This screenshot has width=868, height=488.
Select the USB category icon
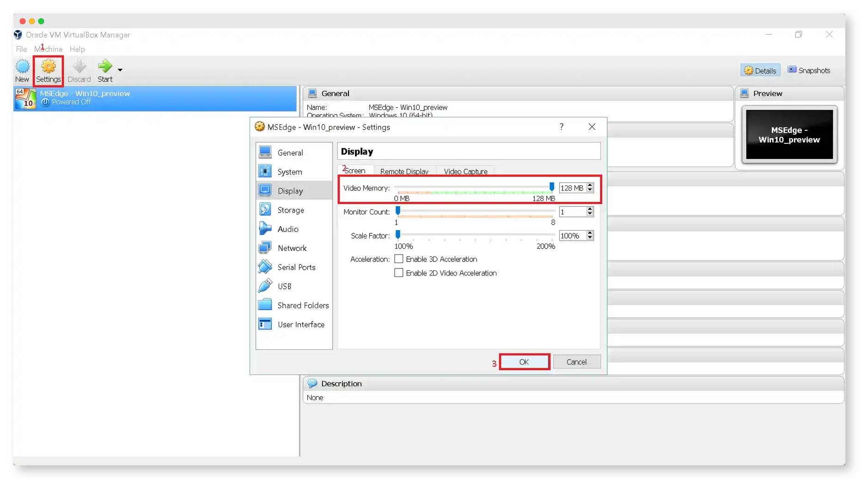(265, 286)
